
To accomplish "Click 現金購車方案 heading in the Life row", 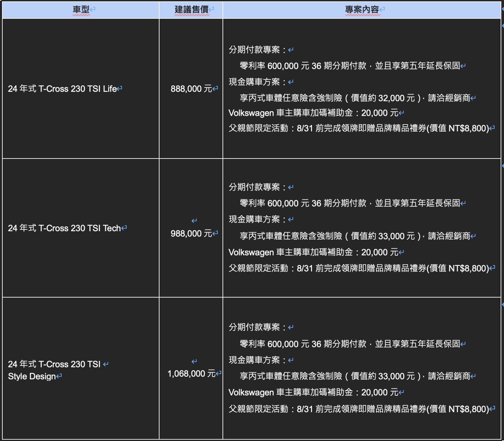I will (x=254, y=82).
